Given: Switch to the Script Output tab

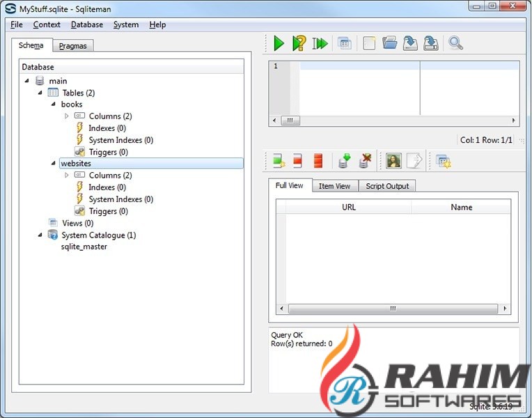Looking at the screenshot, I should pos(387,186).
